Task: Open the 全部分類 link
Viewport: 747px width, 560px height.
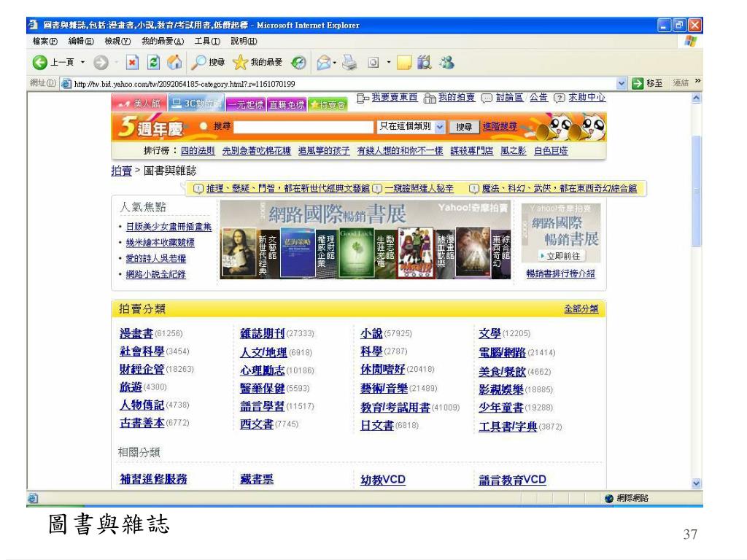Action: point(581,309)
